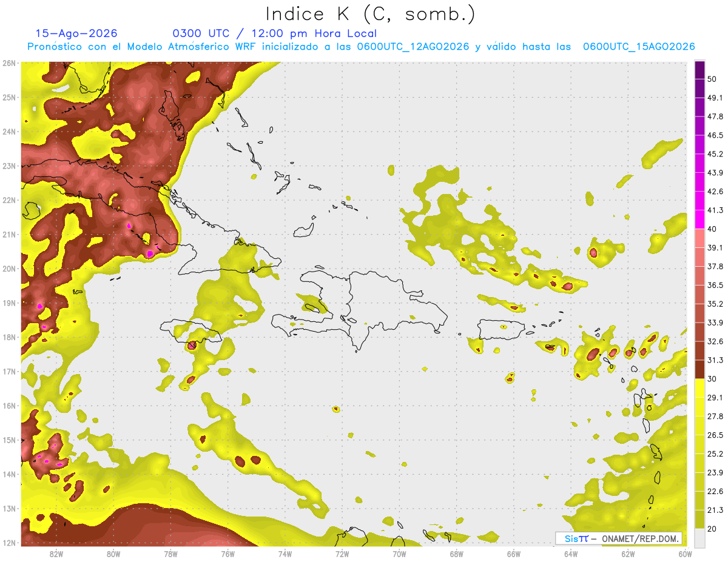Screen dimensions: 728x562
Task: Click the colorbar label '21.3'
Action: click(715, 510)
